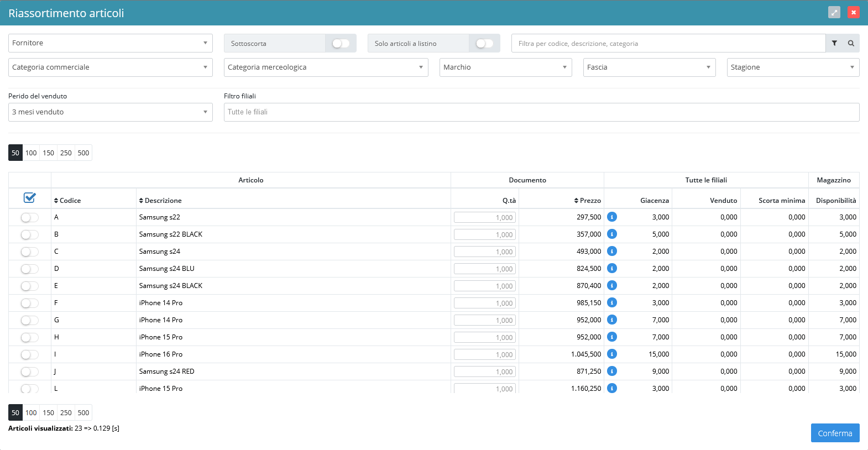Open info icon for iPhone 15 Pro code H

pos(612,337)
